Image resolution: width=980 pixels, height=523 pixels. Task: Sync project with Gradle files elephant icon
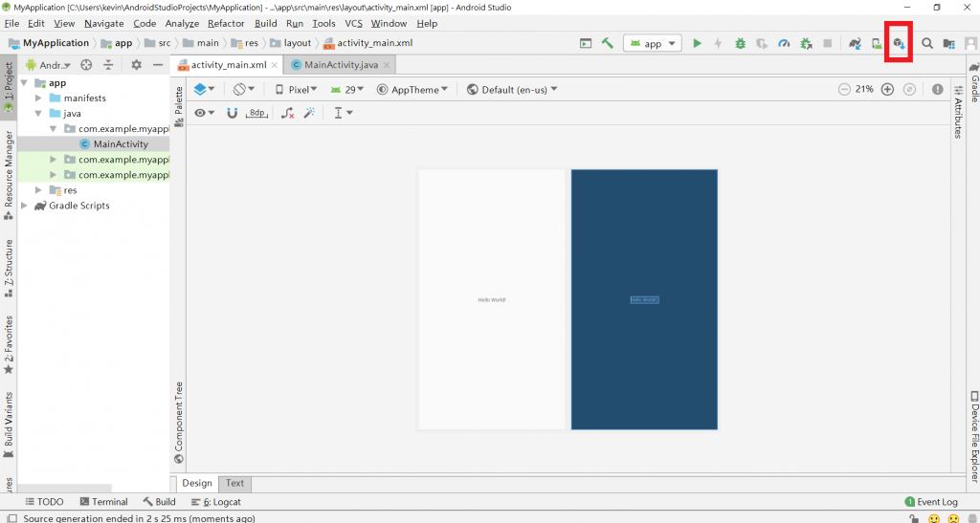[x=855, y=43]
